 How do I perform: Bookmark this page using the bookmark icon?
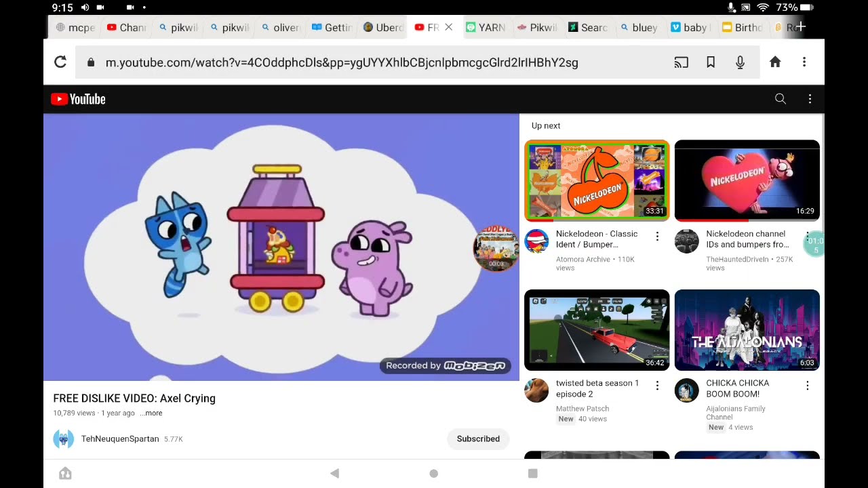pos(711,62)
